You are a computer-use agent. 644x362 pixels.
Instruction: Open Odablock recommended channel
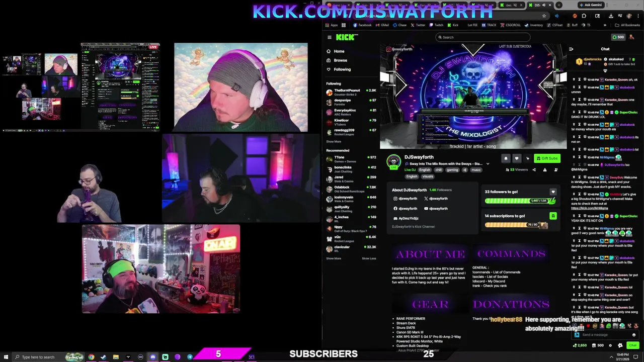pos(351,189)
